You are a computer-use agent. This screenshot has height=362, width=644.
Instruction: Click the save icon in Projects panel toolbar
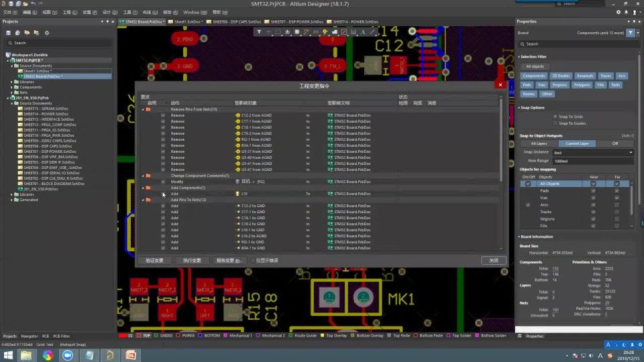tap(8, 33)
